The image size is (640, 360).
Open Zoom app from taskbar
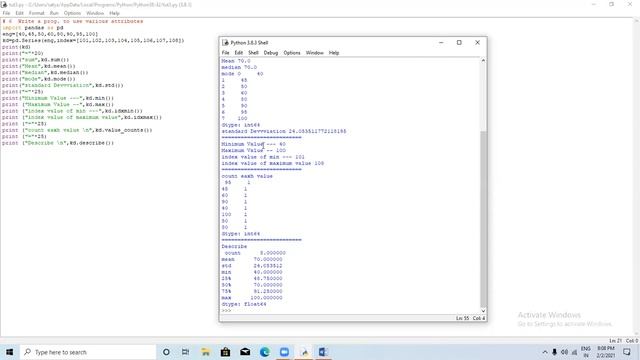(x=284, y=352)
